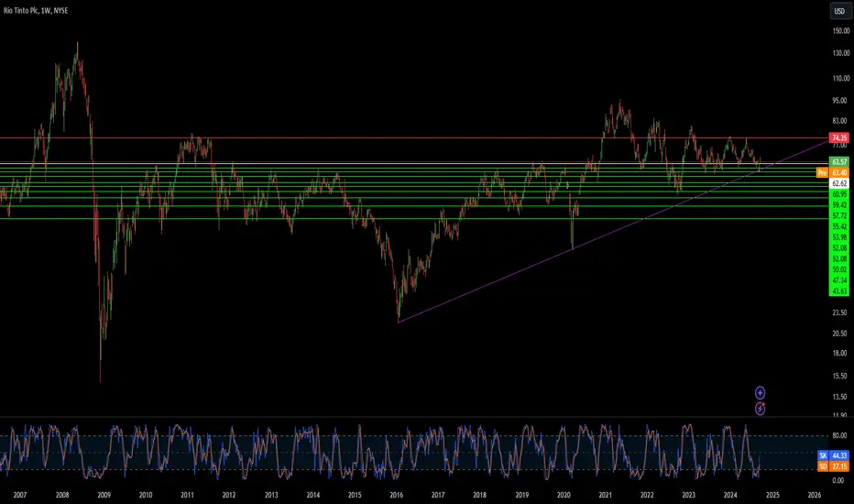Click 2009 on the time axis

[104, 495]
